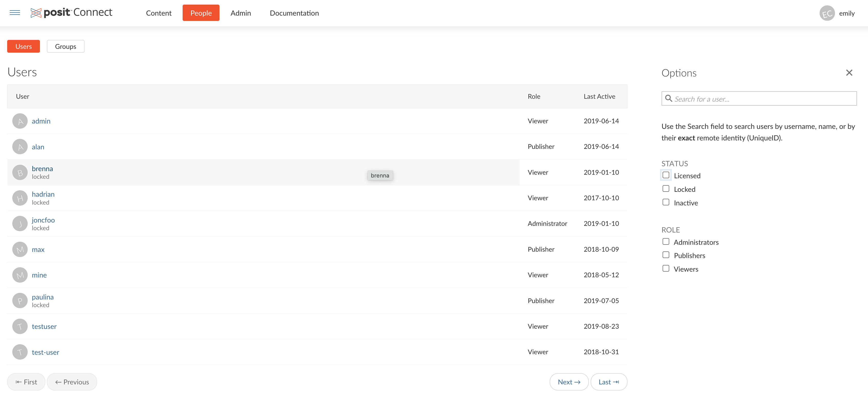Check the Locked status filter
The height and width of the screenshot is (411, 868).
tap(665, 189)
